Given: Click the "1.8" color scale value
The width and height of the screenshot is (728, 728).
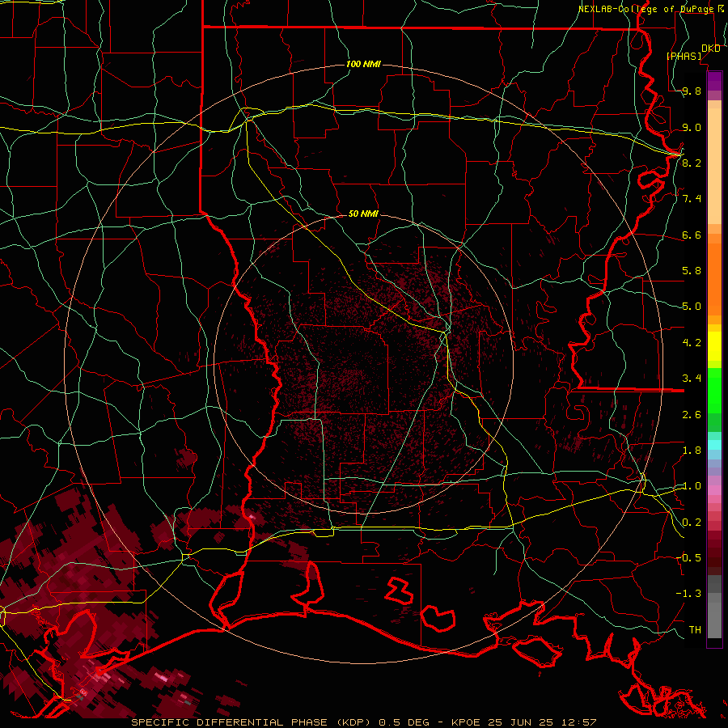Looking at the screenshot, I should pos(692,451).
